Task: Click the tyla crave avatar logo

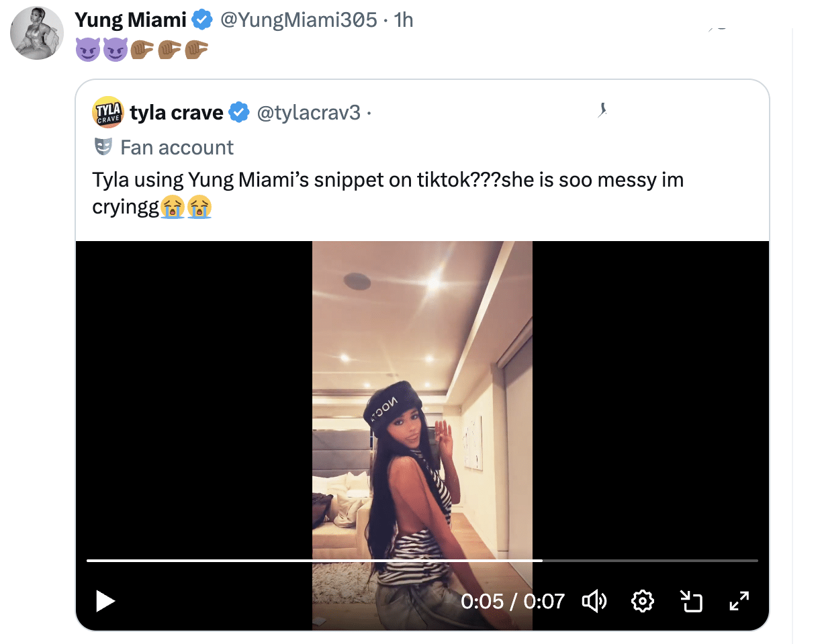Action: pos(107,112)
